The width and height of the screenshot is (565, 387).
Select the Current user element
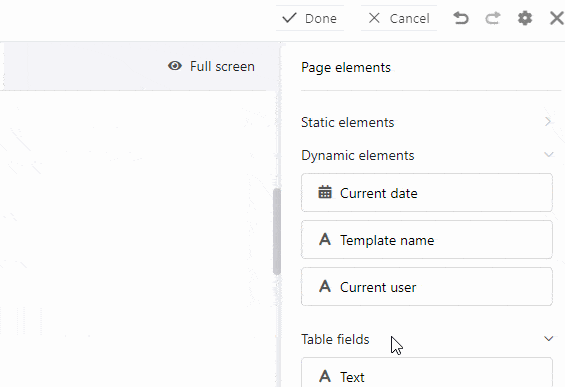427,286
